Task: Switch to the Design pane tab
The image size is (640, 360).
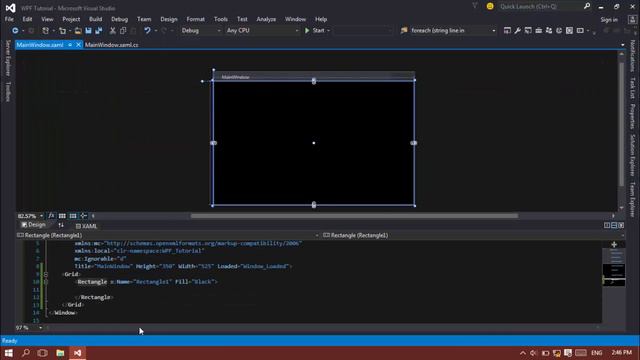Action: (33, 225)
